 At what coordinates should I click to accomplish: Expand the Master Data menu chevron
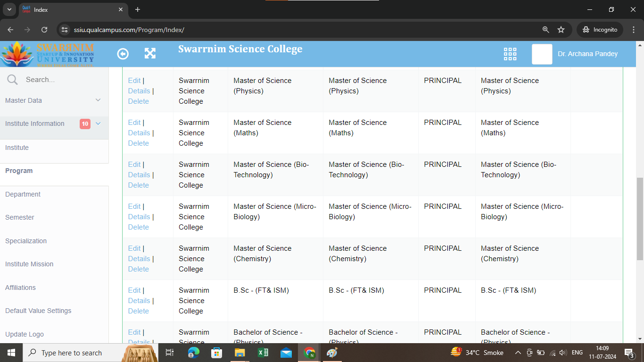pos(98,100)
